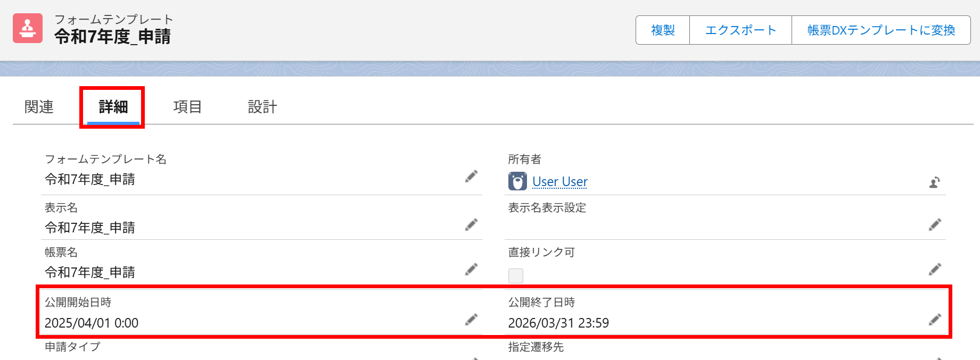Screen dimensions: 980x360
Task: Click the エクスポート button
Action: click(740, 30)
